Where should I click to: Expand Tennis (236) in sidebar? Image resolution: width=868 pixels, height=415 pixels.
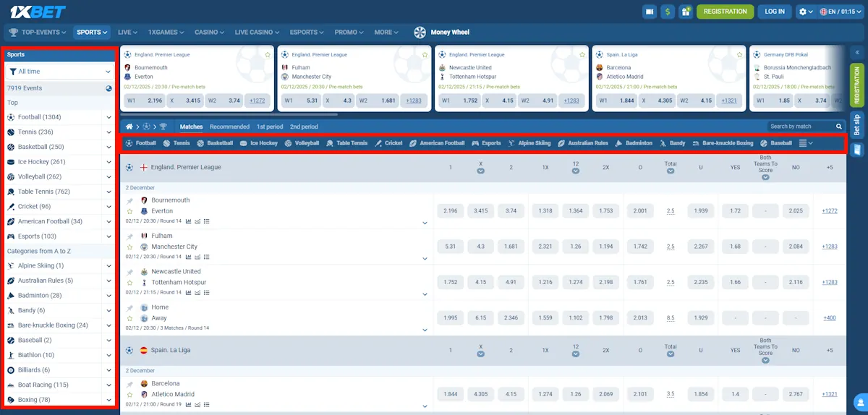pyautogui.click(x=109, y=132)
